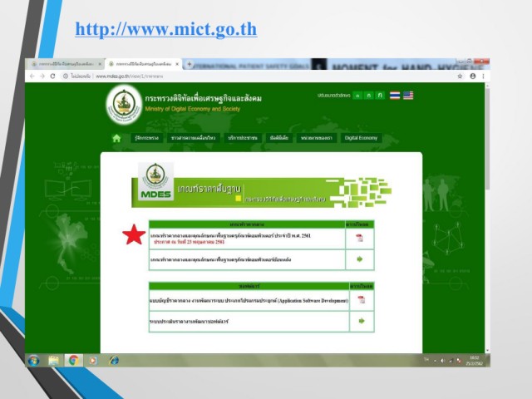Click the browser reload button
Screen dimensions: 532x399
pos(52,76)
